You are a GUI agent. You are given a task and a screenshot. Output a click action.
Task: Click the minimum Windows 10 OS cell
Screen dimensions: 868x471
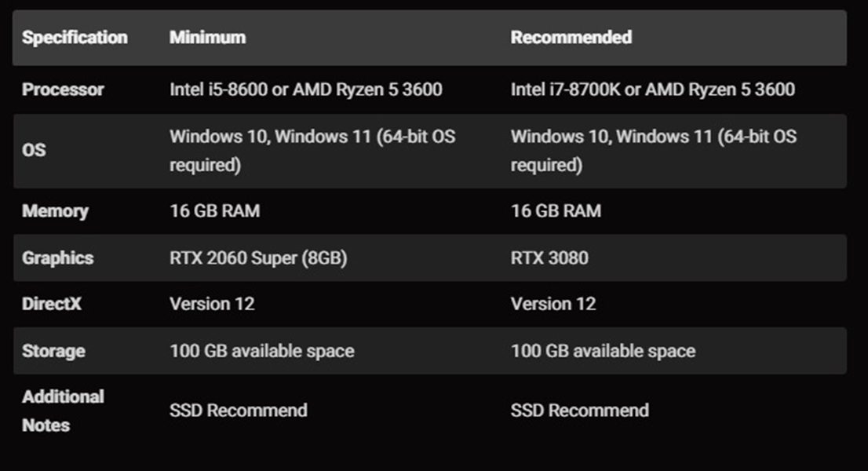point(312,150)
